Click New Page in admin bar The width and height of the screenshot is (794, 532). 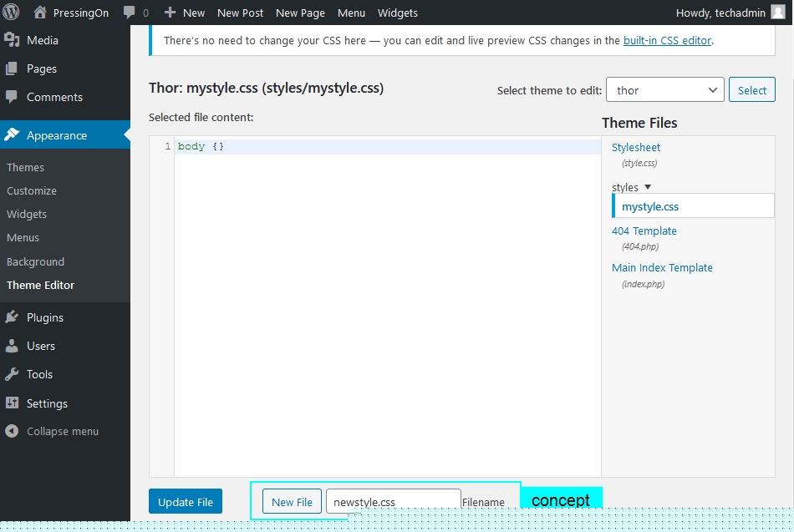point(300,13)
